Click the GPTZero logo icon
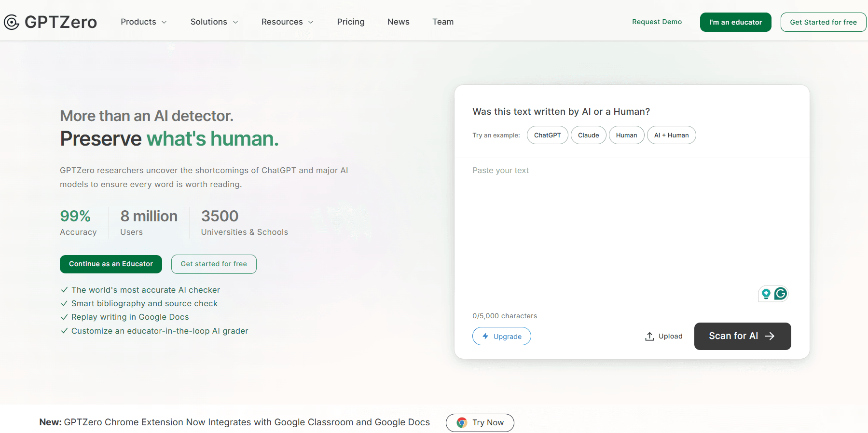Viewport: 868px width, 433px height. point(12,22)
